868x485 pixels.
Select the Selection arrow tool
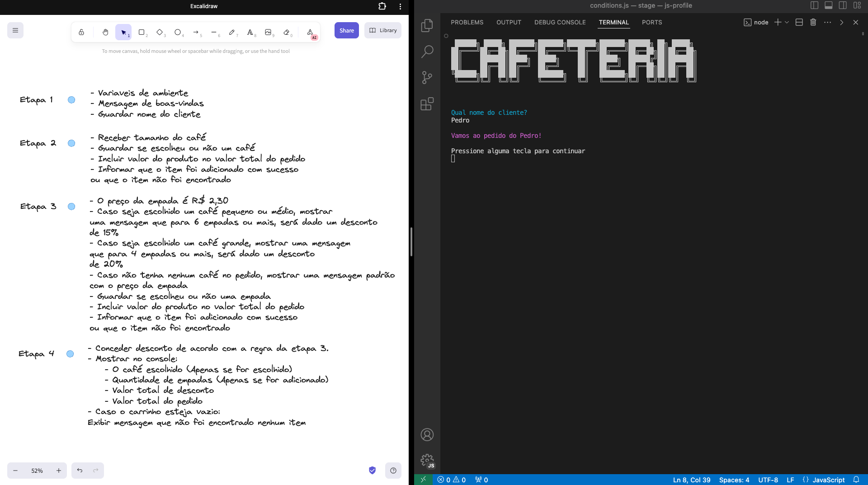[123, 32]
